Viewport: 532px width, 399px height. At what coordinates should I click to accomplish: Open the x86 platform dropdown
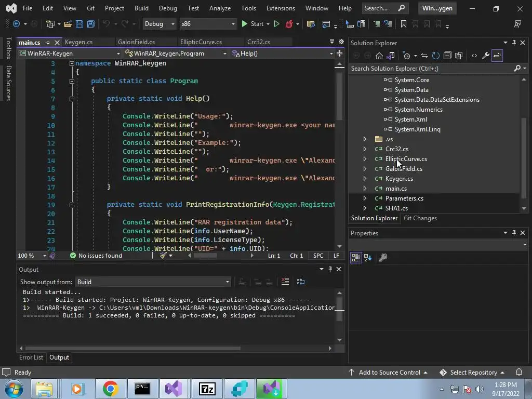point(208,24)
